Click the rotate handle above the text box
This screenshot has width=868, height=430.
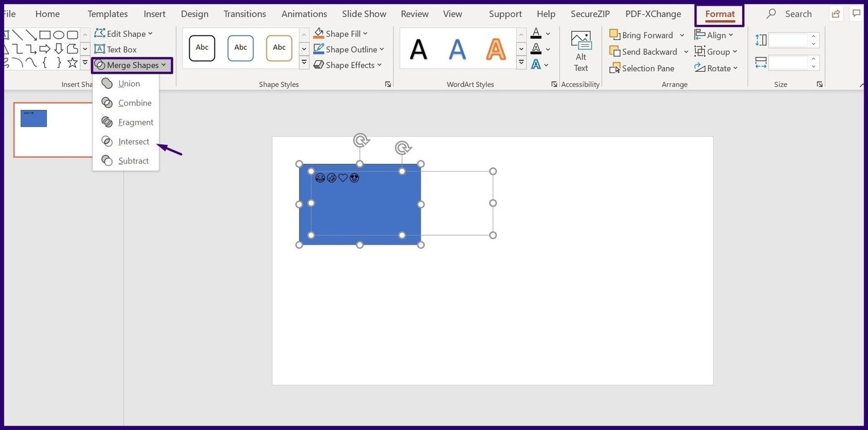403,148
